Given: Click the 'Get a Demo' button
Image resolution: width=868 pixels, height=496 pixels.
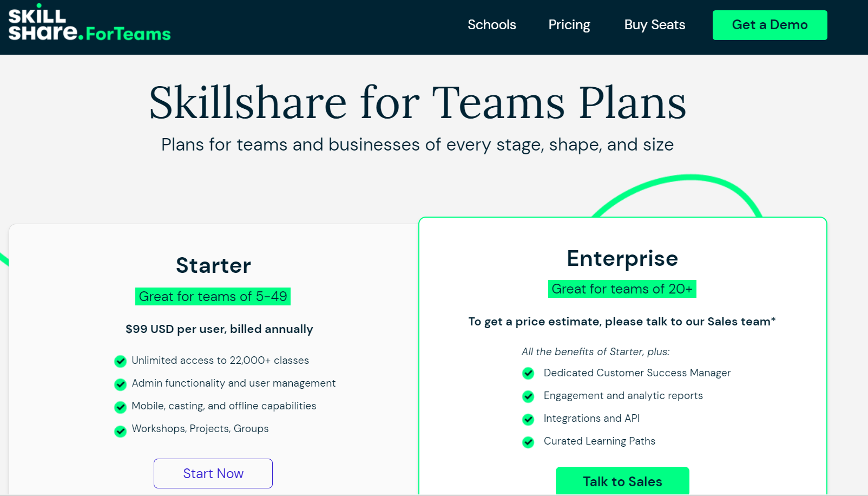Looking at the screenshot, I should click(x=770, y=25).
